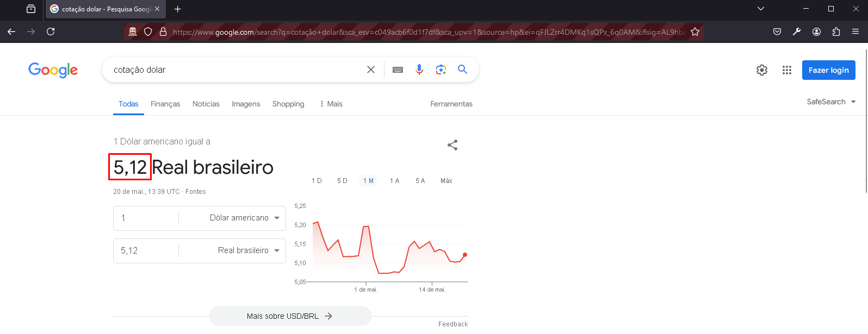The image size is (868, 334).
Task: Click the Real brasileiro result heading
Action: pyautogui.click(x=213, y=167)
